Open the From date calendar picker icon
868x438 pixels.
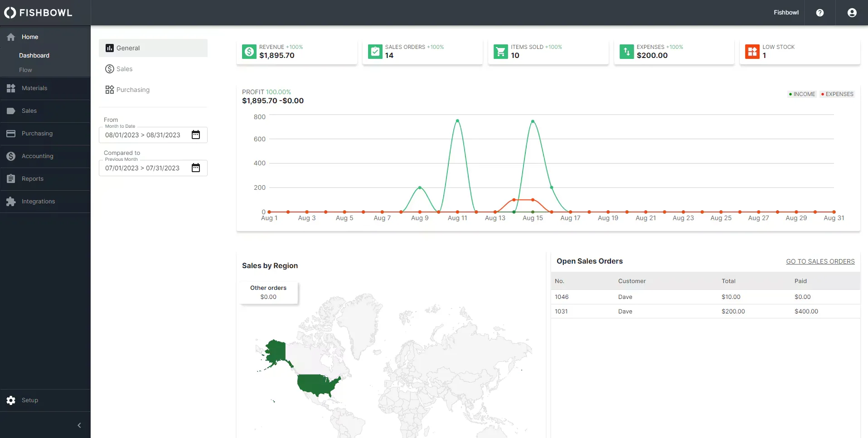pos(196,135)
